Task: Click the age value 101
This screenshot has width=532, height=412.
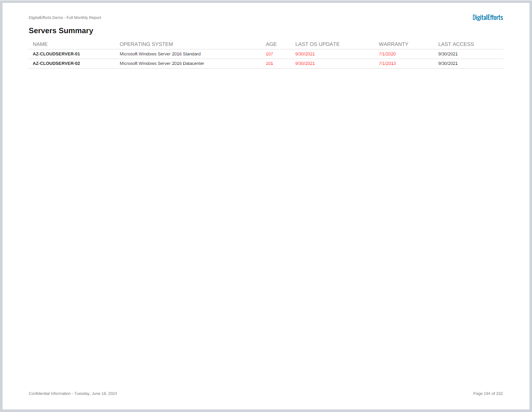Action: 269,63
